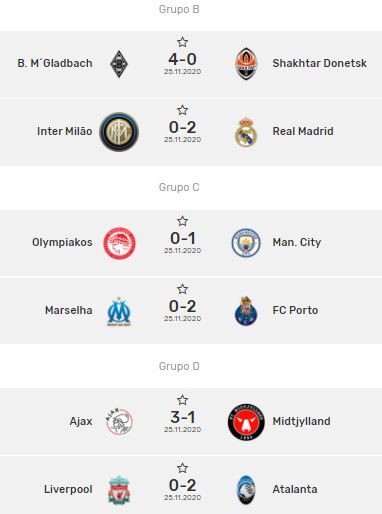Click the Olympiakos red crest

click(119, 243)
